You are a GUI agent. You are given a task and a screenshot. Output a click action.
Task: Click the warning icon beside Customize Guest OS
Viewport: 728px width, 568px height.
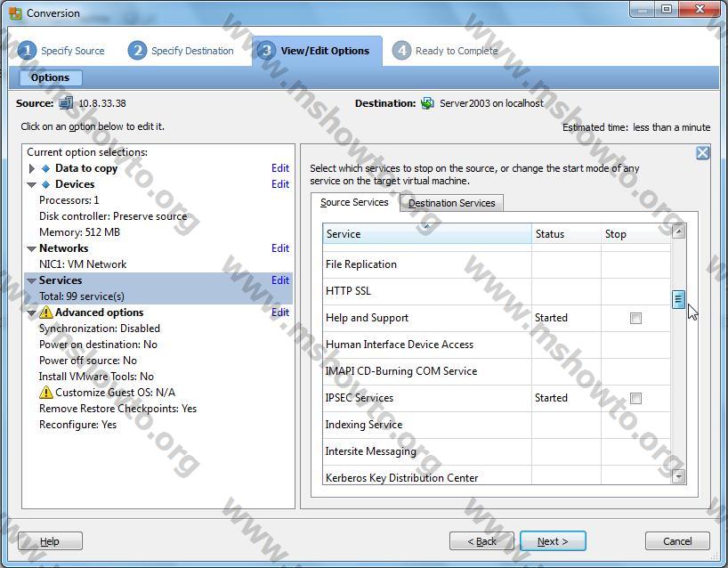point(46,393)
